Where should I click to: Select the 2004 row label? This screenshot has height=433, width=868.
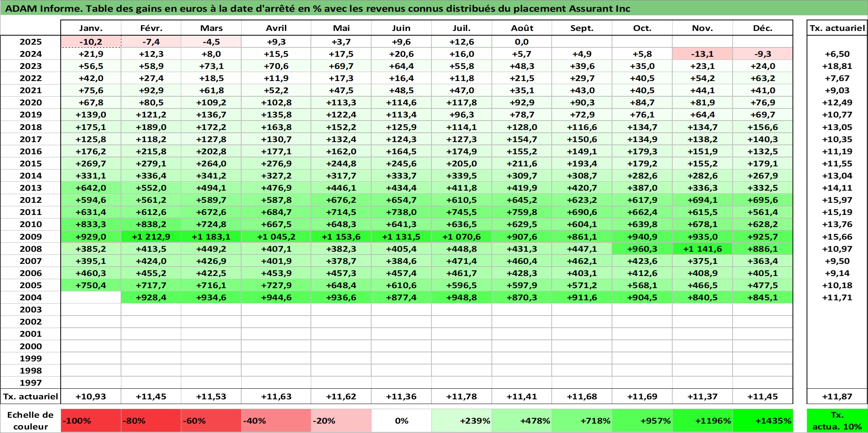(x=31, y=297)
